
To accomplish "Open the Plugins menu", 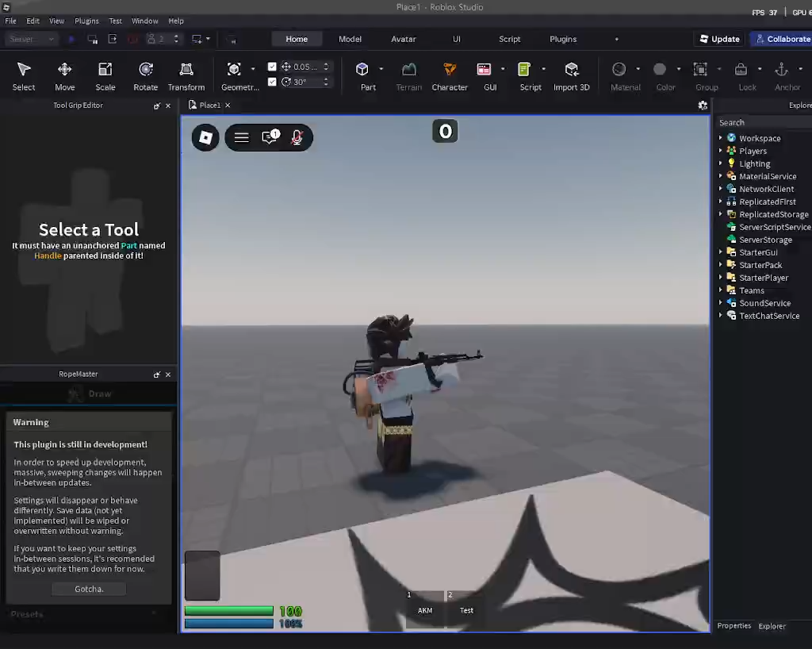I will [87, 21].
